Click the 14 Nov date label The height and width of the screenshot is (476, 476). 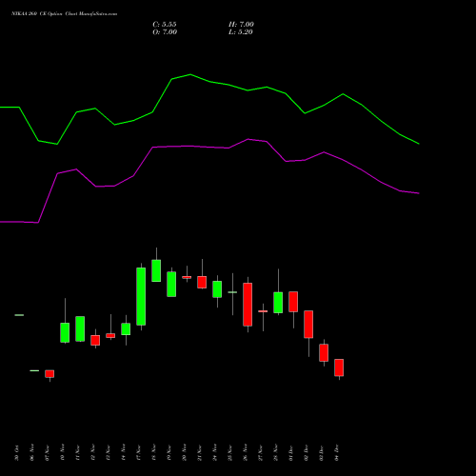pos(124,453)
